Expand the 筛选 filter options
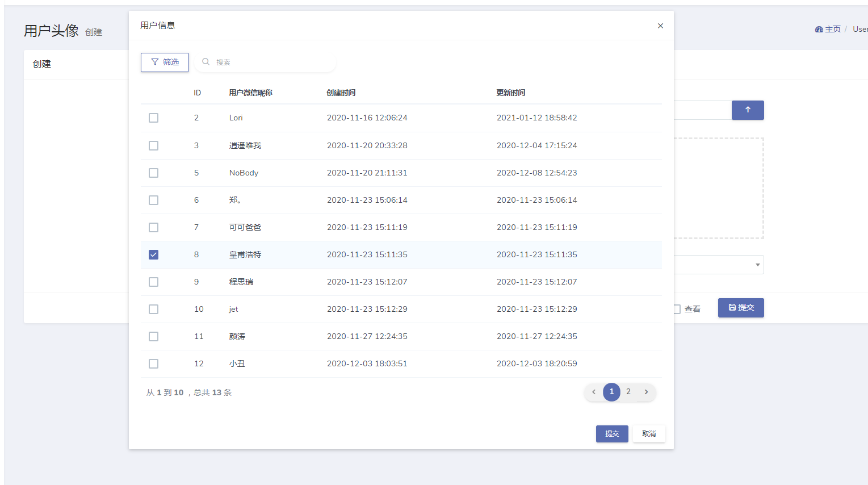 point(165,62)
